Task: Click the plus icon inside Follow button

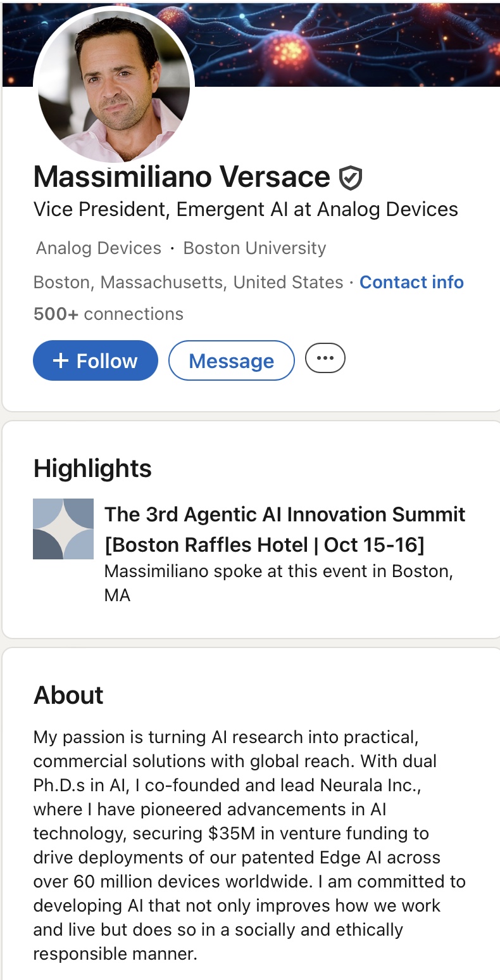Action: click(x=60, y=360)
